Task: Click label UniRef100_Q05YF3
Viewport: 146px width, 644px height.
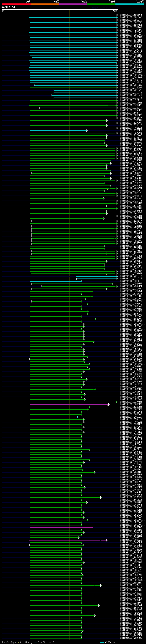Action: pyautogui.click(x=131, y=261)
